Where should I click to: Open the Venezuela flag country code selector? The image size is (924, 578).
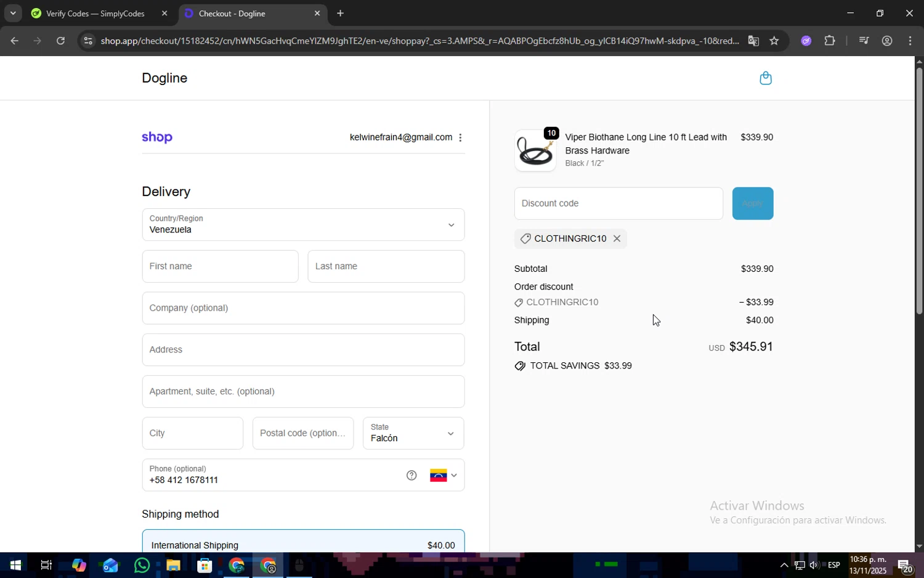444,475
